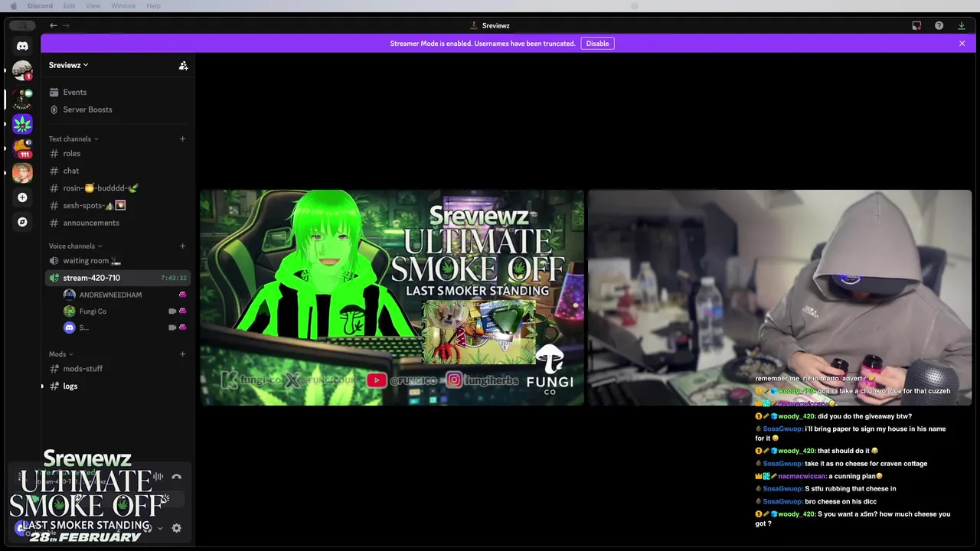Add a channel in Mods category
This screenshot has width=980, height=551.
click(x=182, y=354)
